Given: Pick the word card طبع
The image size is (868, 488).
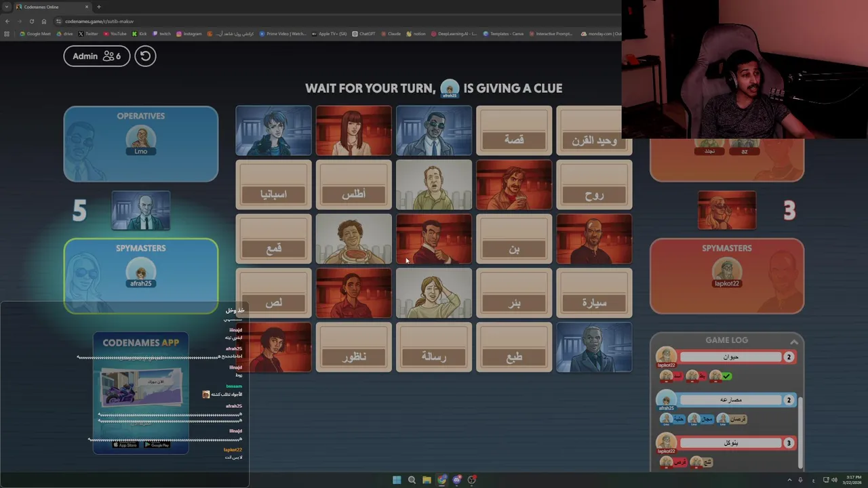Looking at the screenshot, I should click(x=514, y=347).
